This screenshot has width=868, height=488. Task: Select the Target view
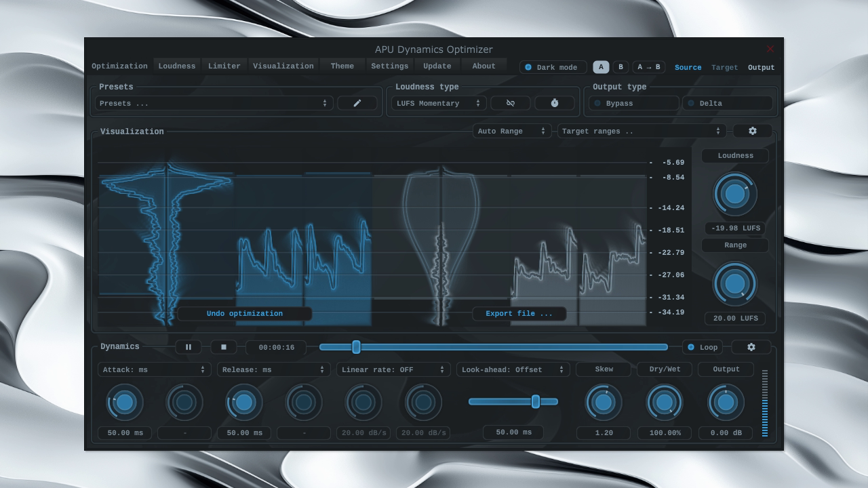724,67
